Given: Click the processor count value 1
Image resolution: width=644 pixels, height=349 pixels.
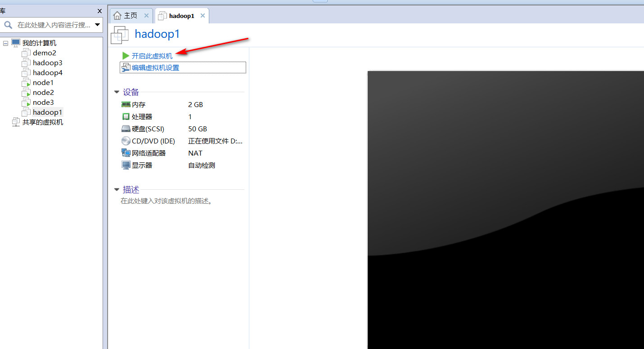Looking at the screenshot, I should click(190, 116).
